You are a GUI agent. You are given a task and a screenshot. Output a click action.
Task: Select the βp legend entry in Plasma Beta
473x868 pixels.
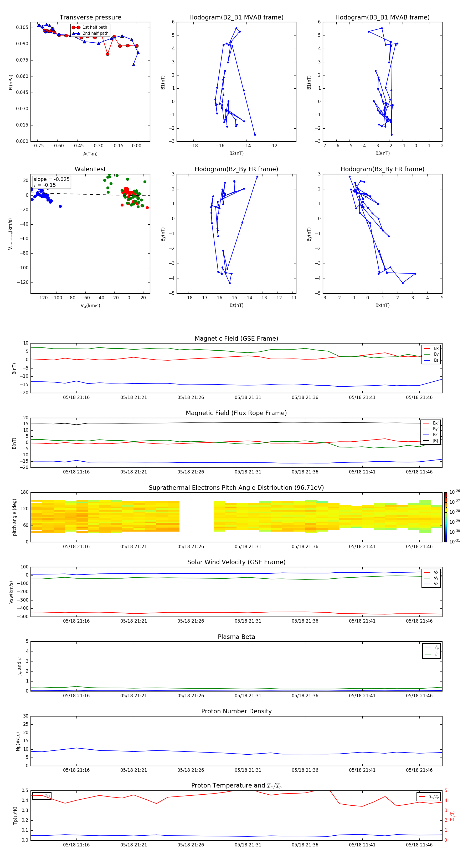tap(431, 647)
